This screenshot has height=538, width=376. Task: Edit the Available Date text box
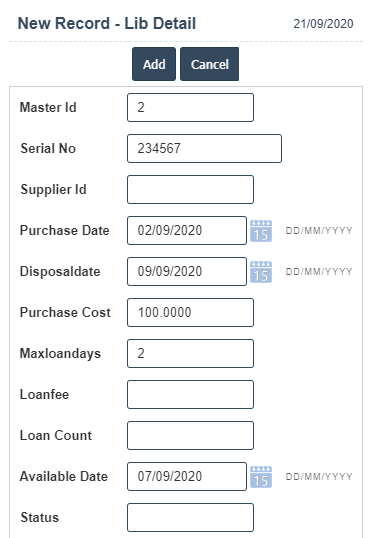187,477
